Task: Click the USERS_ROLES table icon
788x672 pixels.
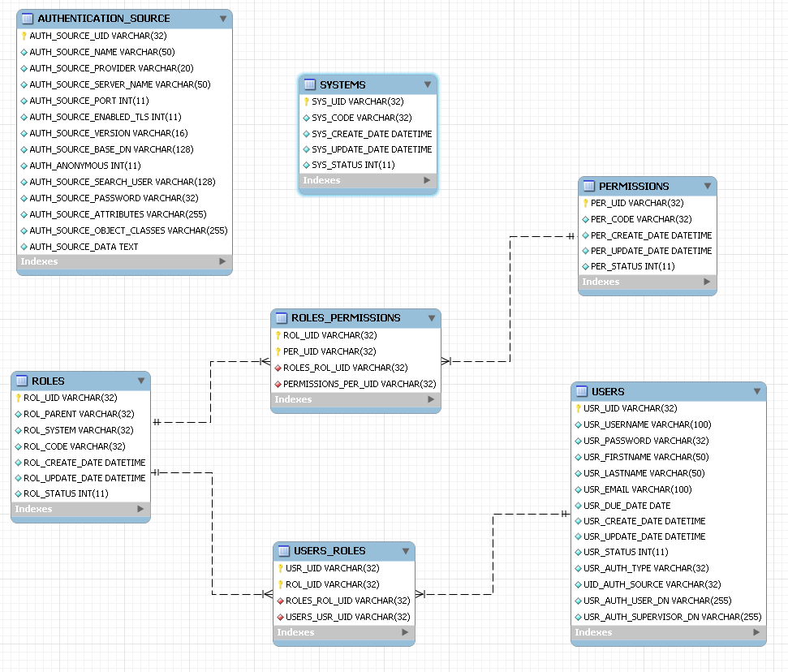Action: point(283,550)
